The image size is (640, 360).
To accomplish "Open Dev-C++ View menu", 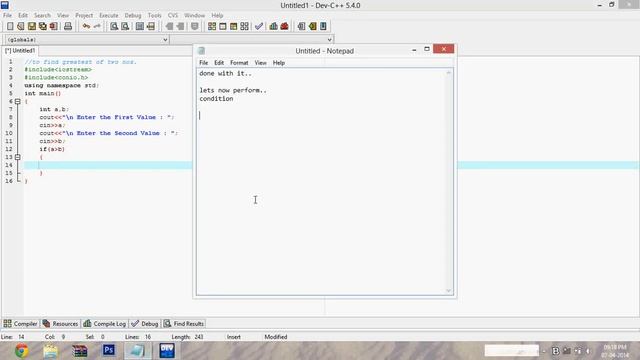I will point(63,15).
